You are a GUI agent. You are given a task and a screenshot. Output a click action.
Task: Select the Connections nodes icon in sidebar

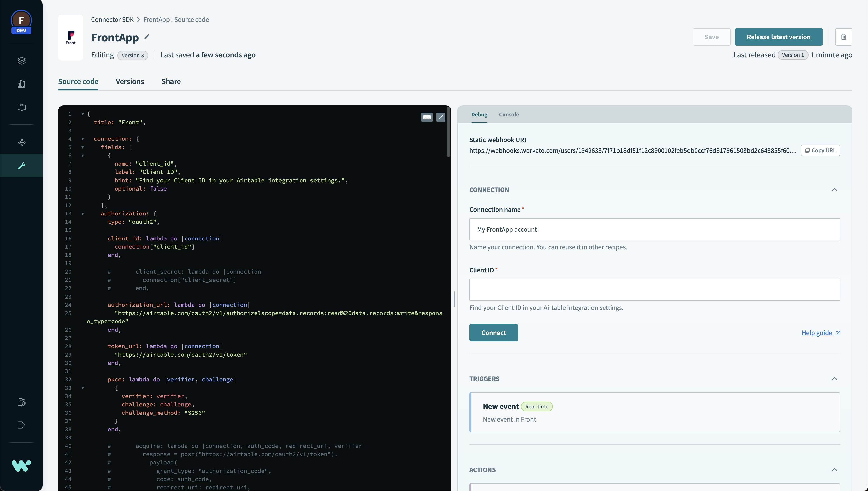21,142
